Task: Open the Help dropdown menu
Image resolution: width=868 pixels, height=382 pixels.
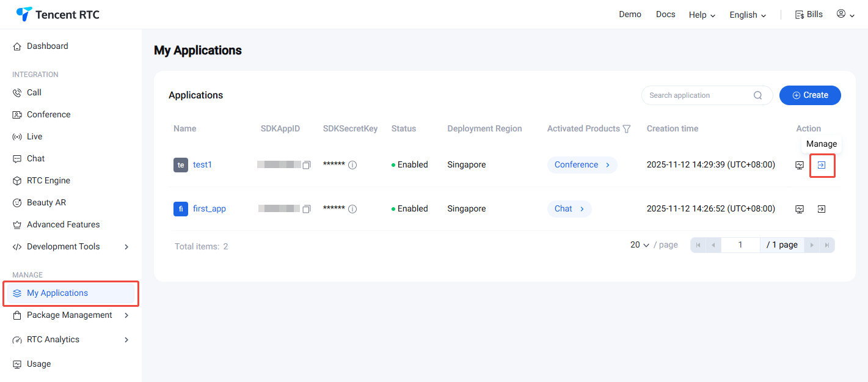Action: pos(702,15)
